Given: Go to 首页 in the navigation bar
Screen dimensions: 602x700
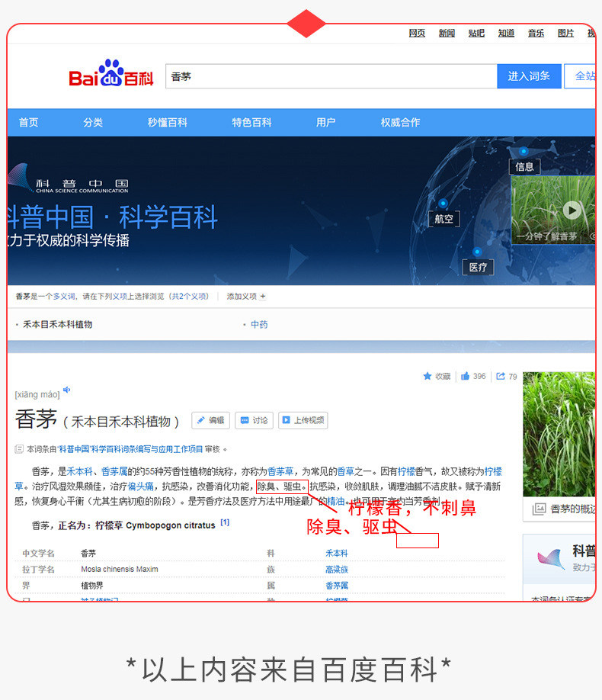Looking at the screenshot, I should [x=28, y=122].
